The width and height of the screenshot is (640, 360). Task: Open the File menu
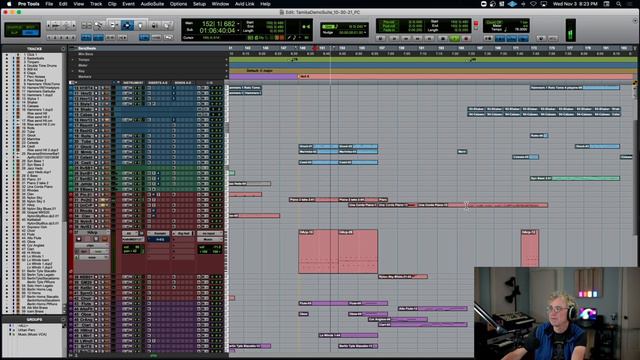49,4
